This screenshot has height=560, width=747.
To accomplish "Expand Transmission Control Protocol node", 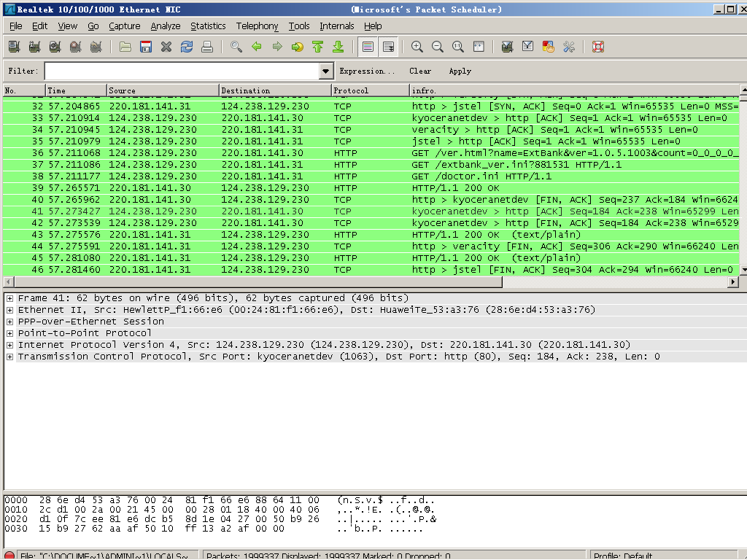I will pyautogui.click(x=9, y=357).
